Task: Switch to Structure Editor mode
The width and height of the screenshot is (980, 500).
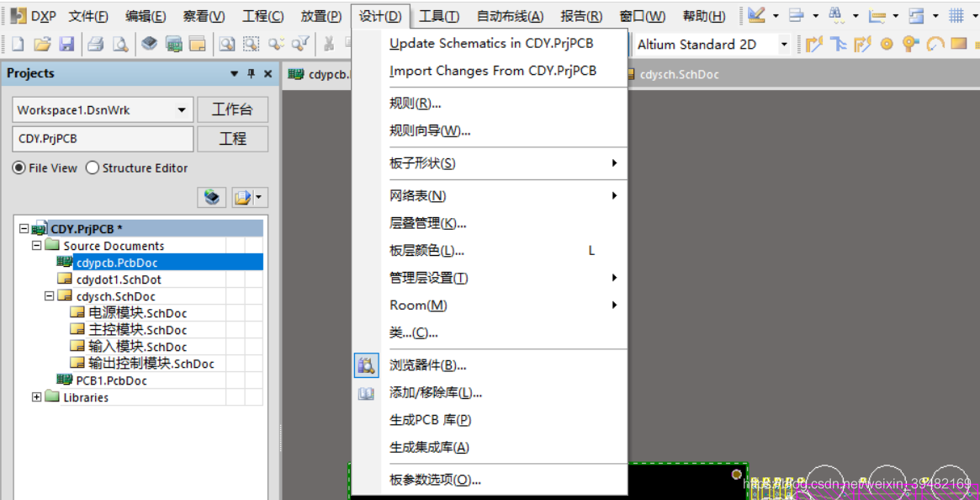Action: [93, 168]
